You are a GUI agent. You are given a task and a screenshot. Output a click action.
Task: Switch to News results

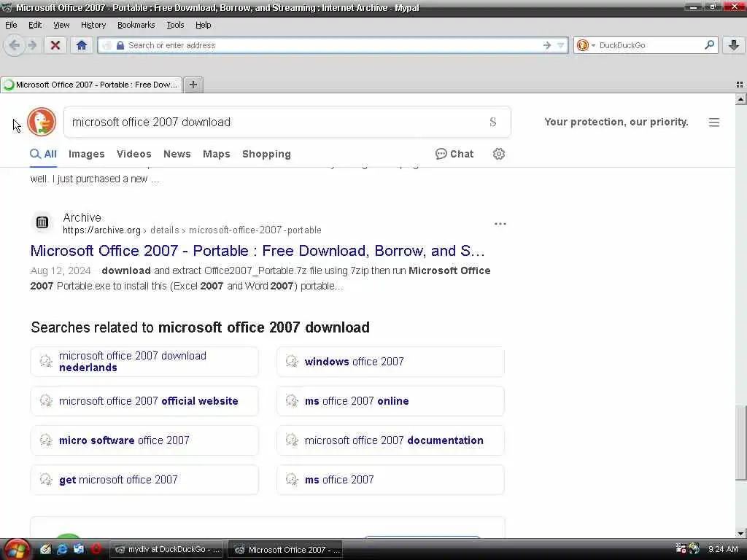177,154
